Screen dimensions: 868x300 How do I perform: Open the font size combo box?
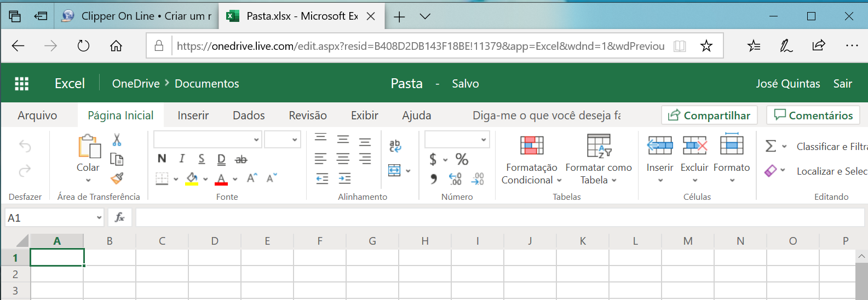click(283, 140)
